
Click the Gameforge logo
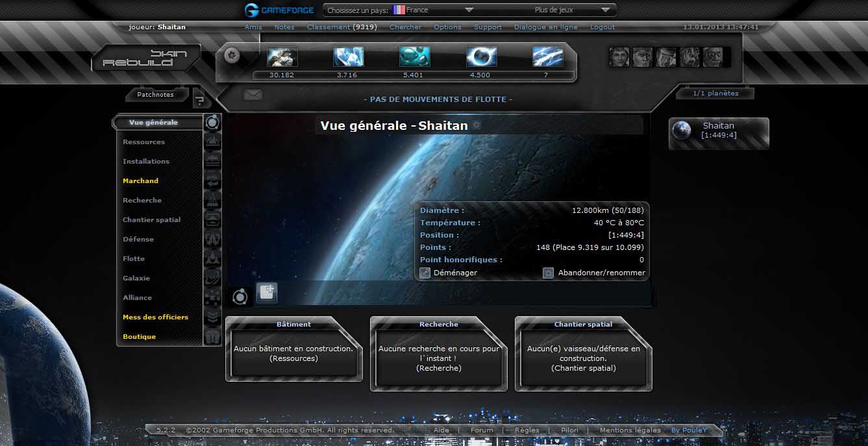[280, 10]
